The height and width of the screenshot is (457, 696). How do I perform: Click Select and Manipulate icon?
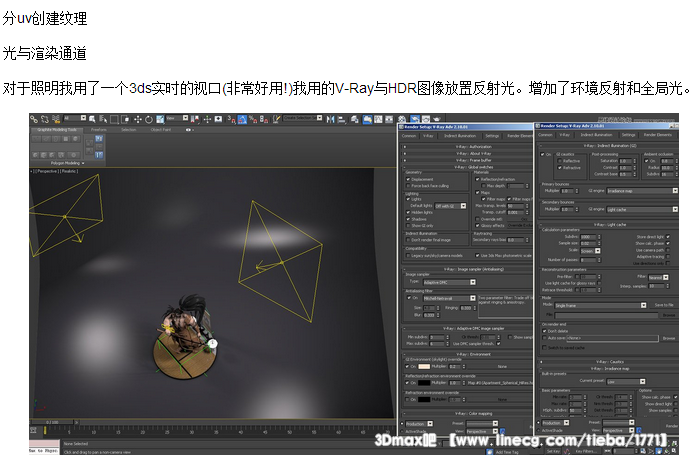[x=207, y=119]
